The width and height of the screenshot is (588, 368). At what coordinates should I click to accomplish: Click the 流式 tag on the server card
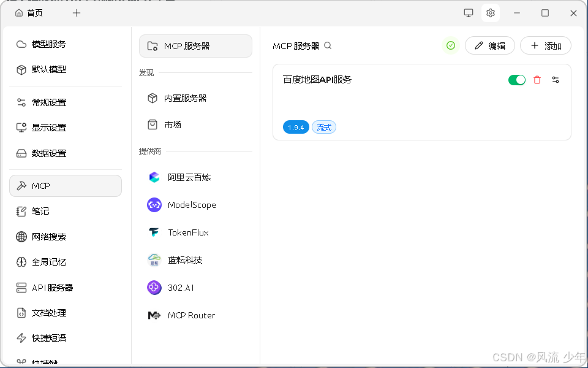click(x=323, y=127)
